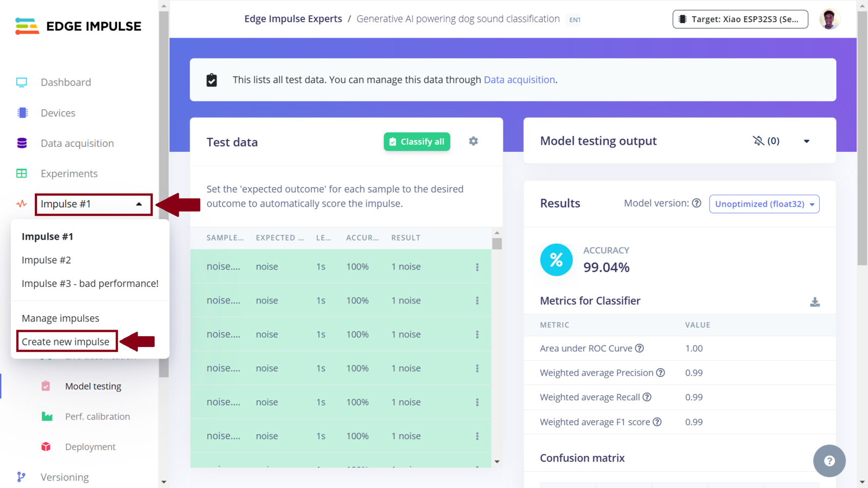Viewport: 868px width, 488px height.
Task: Open Experiments in the sidebar
Action: click(x=69, y=174)
